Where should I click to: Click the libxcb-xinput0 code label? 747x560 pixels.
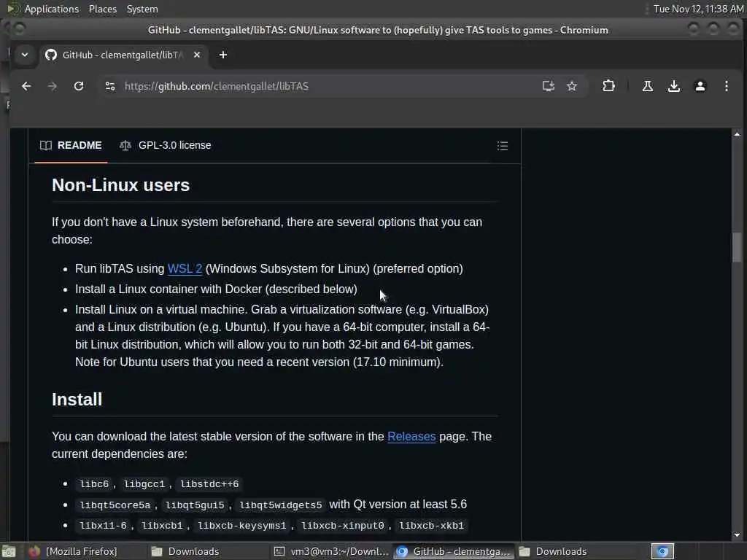(x=343, y=526)
